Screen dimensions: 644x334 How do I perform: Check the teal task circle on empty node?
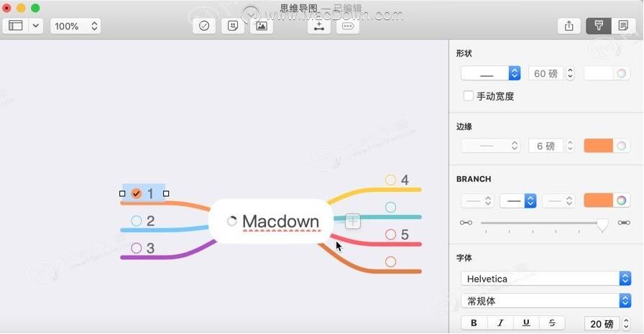click(390, 207)
